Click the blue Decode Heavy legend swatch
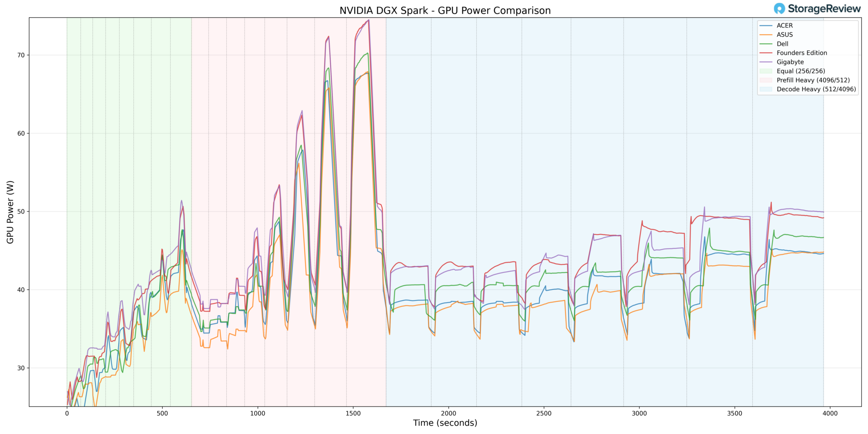Viewport: 868px width, 434px height. 766,89
